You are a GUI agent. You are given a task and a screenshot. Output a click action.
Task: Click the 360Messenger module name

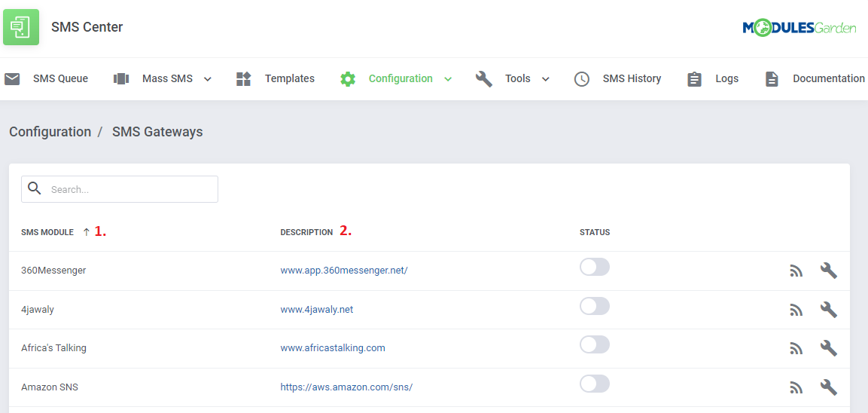coord(53,271)
